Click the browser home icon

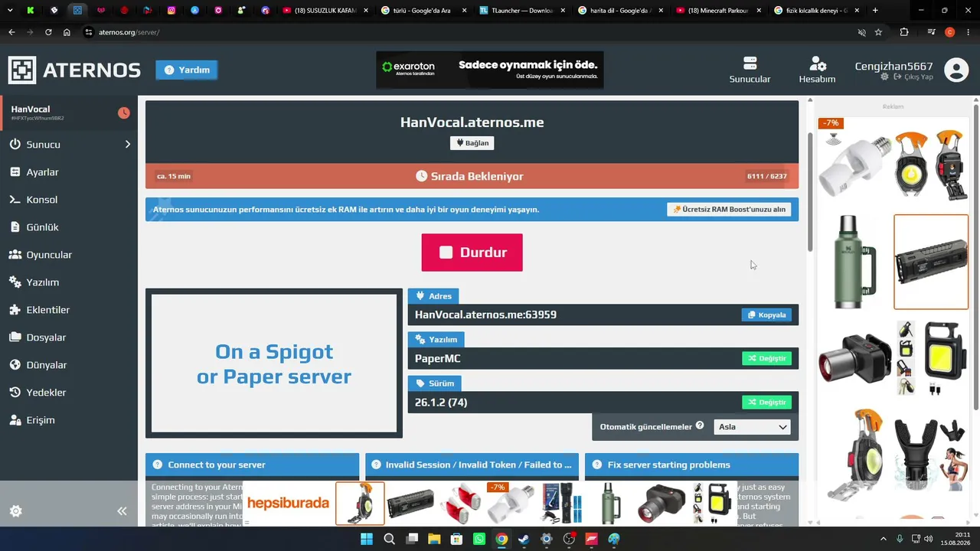point(67,32)
